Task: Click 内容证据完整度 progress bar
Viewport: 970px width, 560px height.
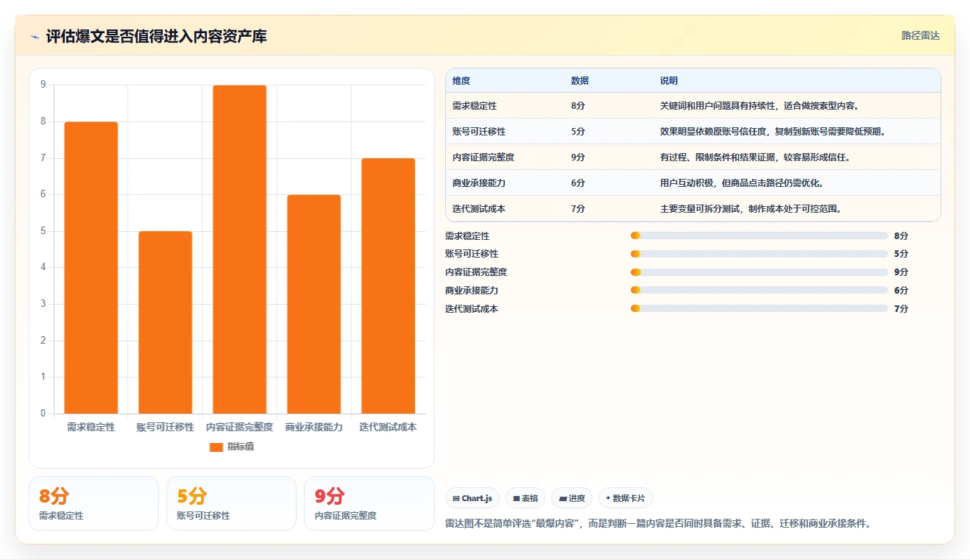Action: (759, 272)
